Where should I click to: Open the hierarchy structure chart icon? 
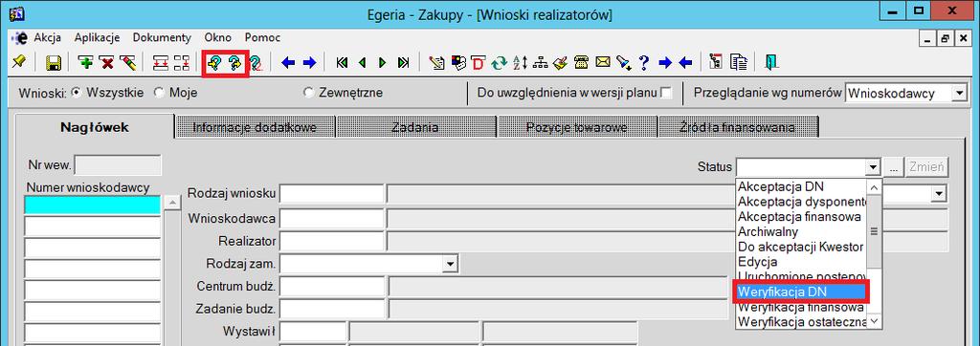click(541, 62)
